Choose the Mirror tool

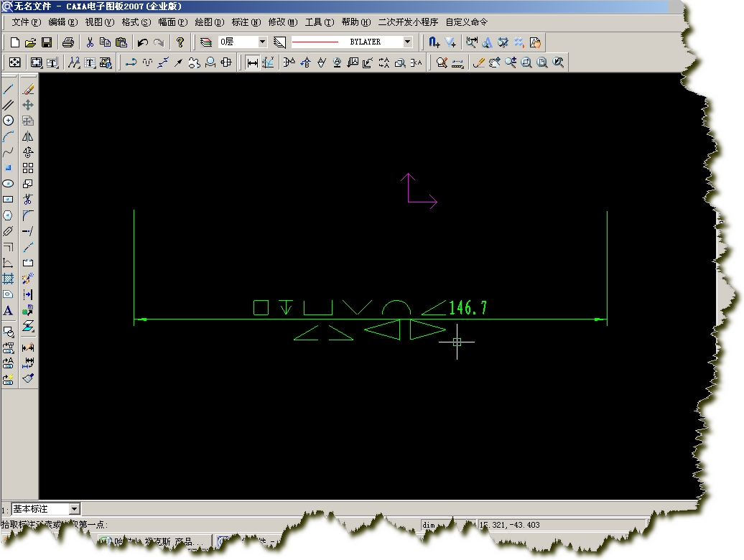click(x=28, y=136)
